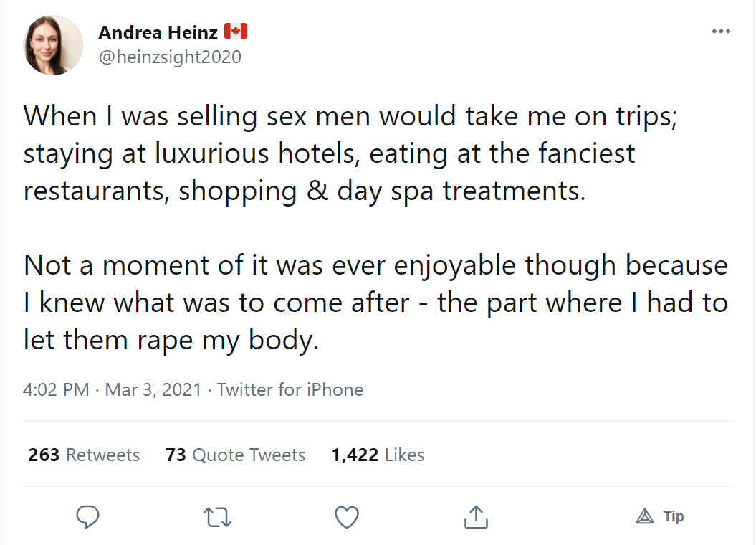Click paragraph beginning 'Not a moment'
756x545 pixels.
(375, 303)
